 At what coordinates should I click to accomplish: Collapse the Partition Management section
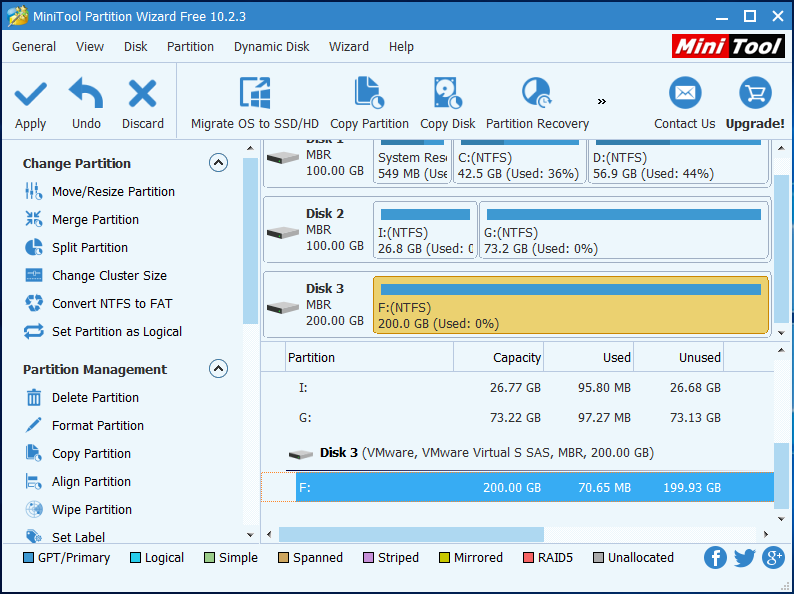point(218,369)
